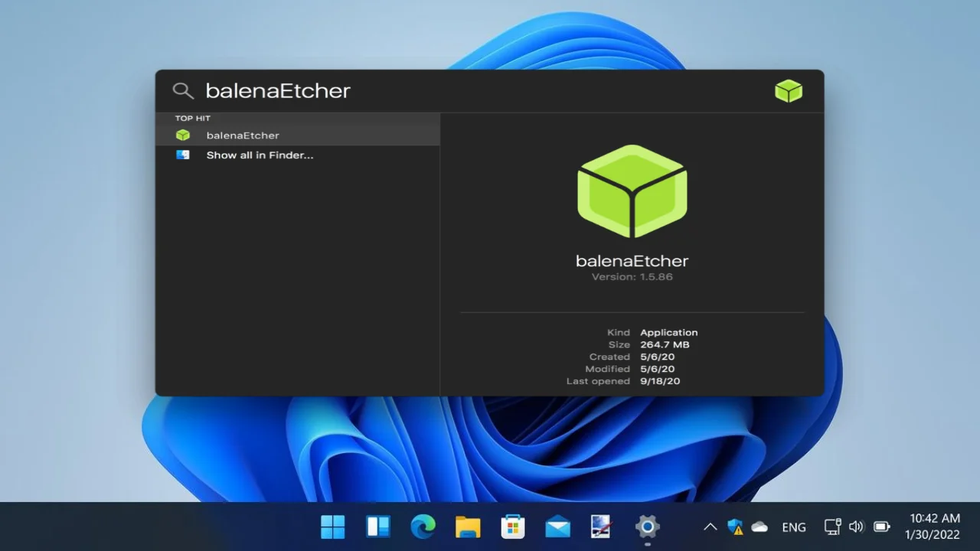Expand hidden system tray icons chevron
Viewport: 980px width, 551px height.
click(710, 527)
